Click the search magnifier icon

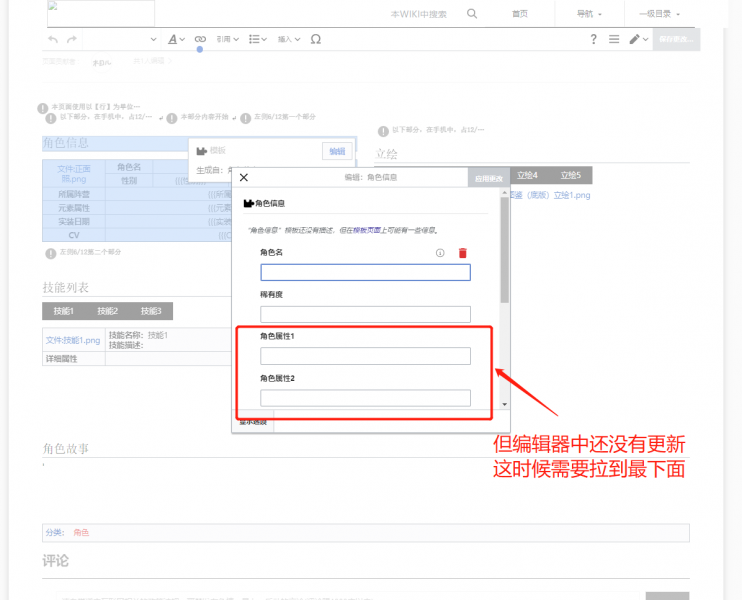(472, 14)
